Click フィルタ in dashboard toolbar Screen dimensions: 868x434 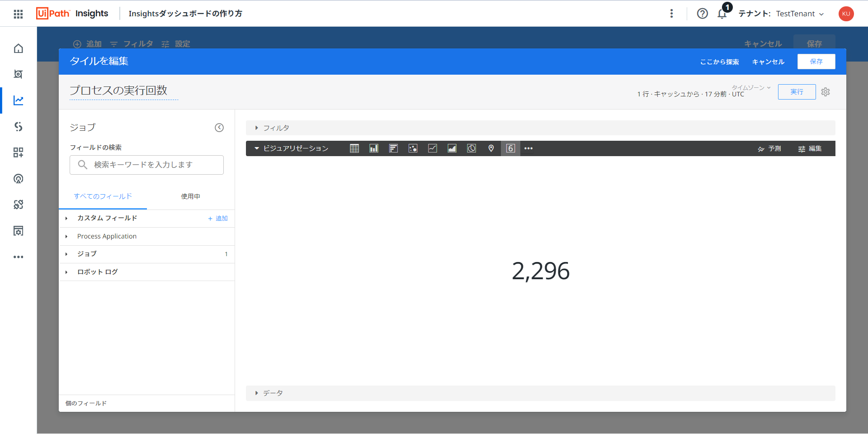point(132,44)
